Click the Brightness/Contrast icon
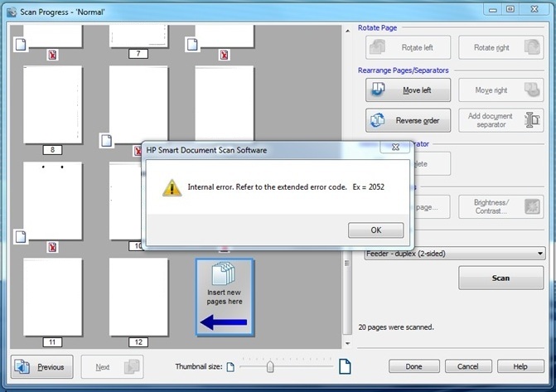The height and width of the screenshot is (392, 556). (532, 206)
